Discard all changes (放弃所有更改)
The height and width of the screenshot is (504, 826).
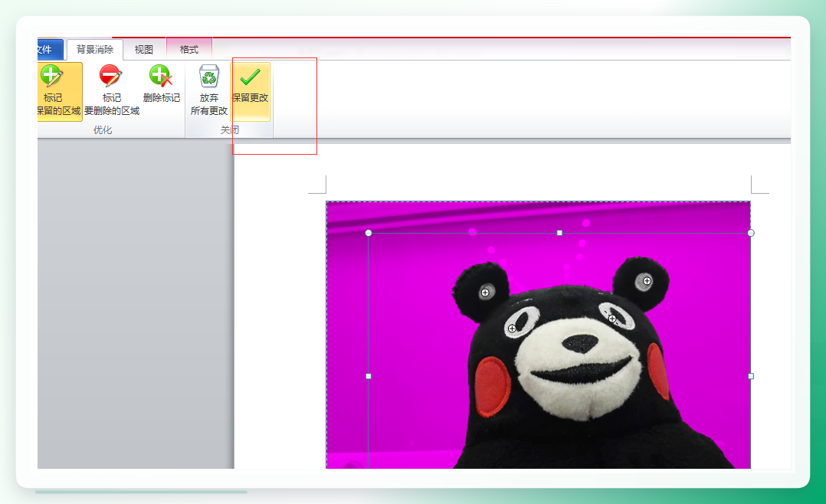(209, 90)
